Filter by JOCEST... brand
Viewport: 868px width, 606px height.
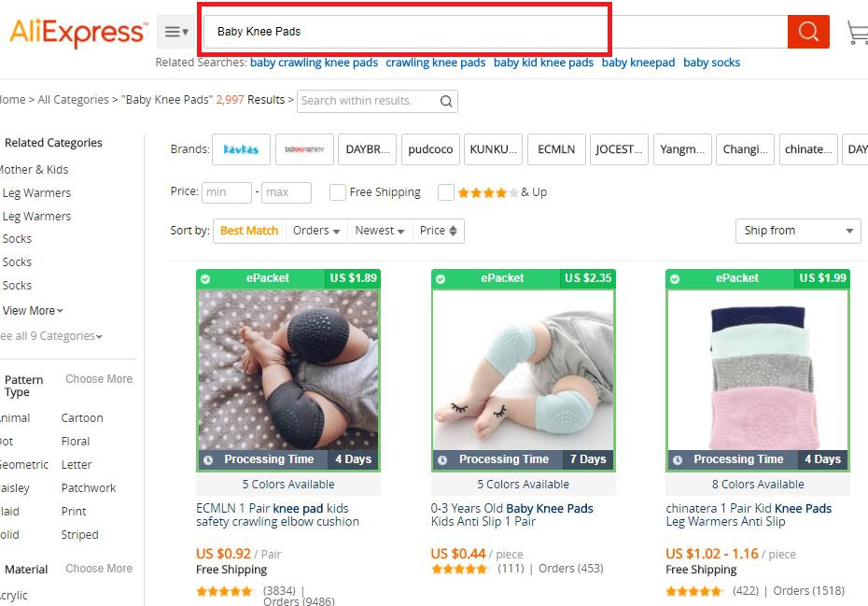coord(619,149)
